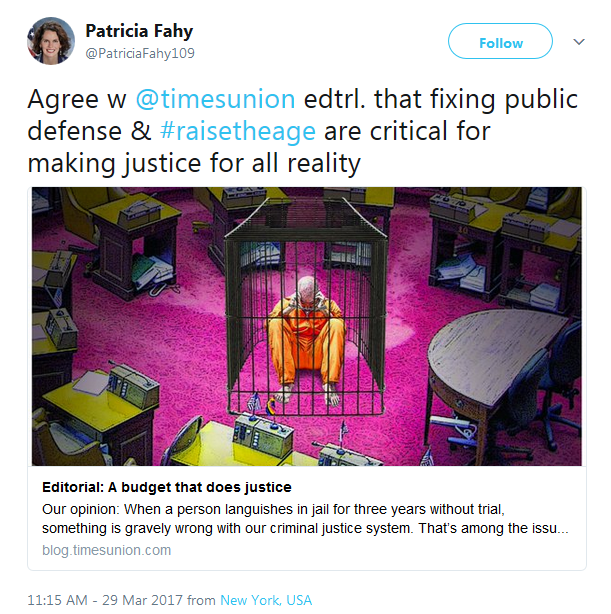
Task: Follow Patricia Fahy's account
Action: (x=500, y=41)
